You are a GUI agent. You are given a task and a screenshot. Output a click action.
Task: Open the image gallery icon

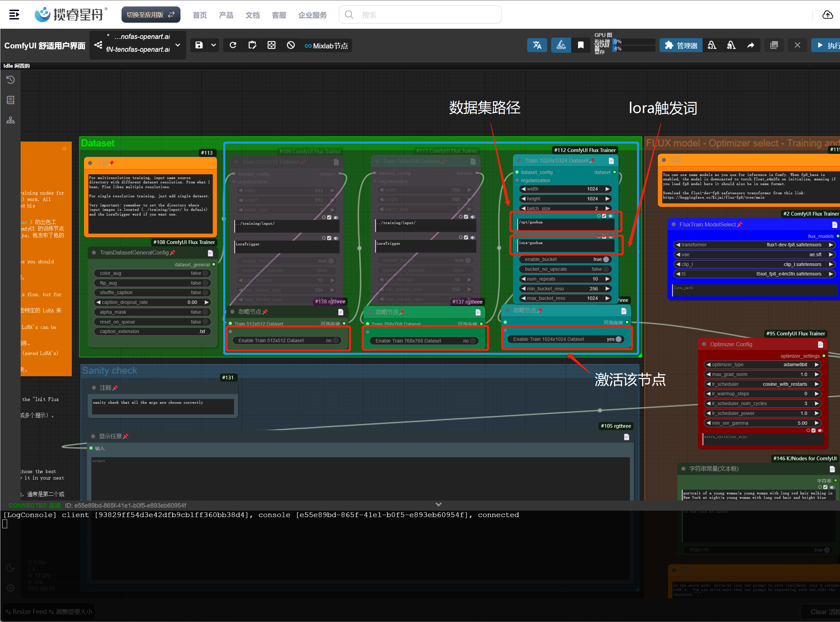[x=774, y=45]
